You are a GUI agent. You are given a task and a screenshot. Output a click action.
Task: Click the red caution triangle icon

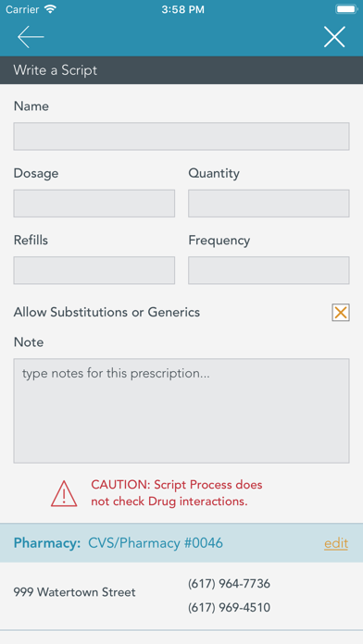64,493
